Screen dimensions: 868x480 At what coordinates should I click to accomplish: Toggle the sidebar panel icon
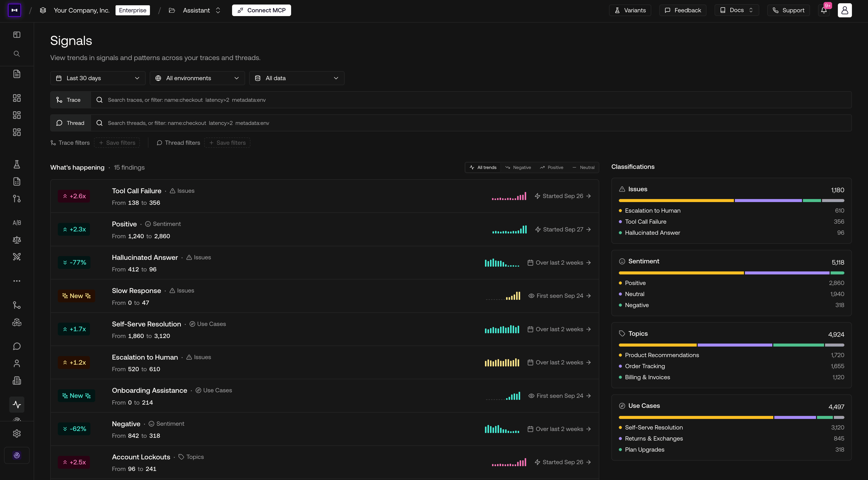click(17, 35)
